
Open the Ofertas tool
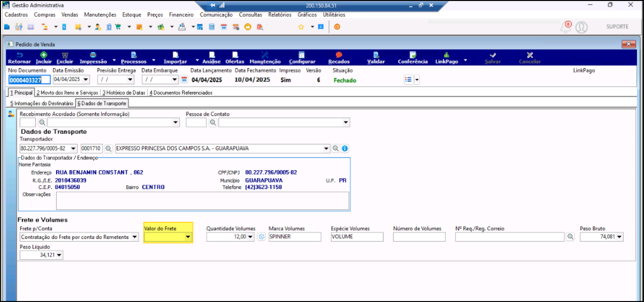pos(235,58)
